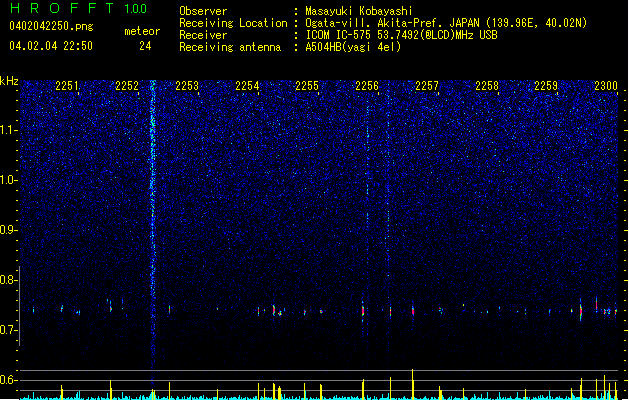Click the 'meteor' label above the count
This screenshot has width=629, height=400.
(142, 31)
